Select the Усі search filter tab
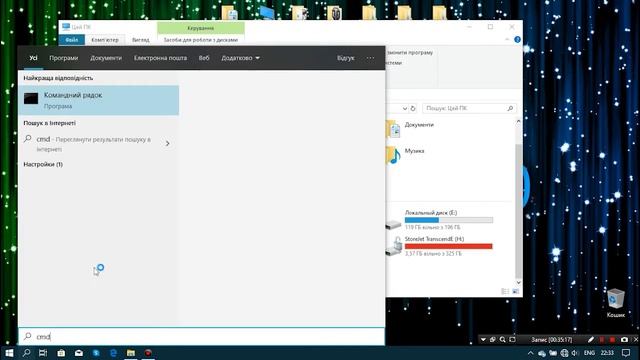This screenshot has height=360, width=640. click(x=33, y=58)
